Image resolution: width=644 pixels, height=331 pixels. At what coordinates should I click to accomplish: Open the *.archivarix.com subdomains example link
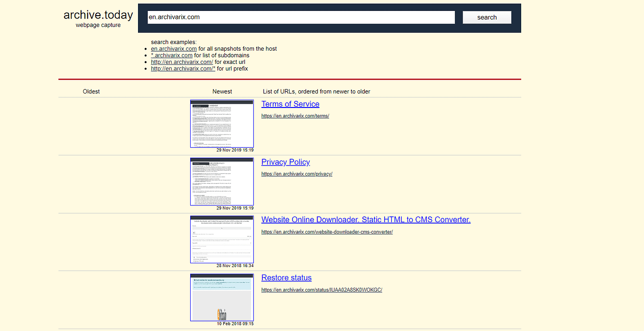pyautogui.click(x=172, y=55)
